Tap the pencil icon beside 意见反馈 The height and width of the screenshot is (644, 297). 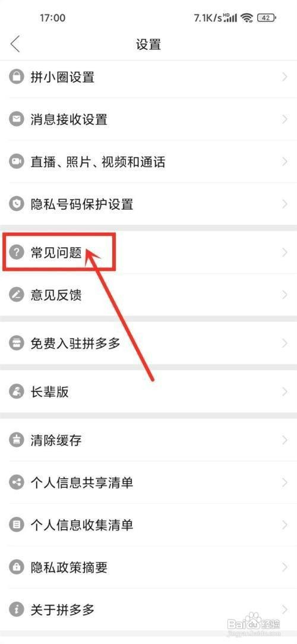17,295
